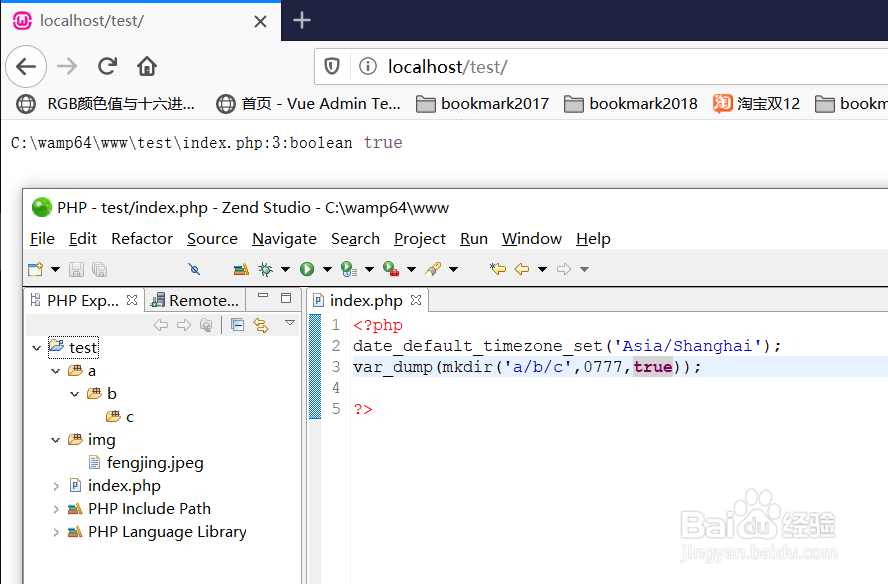
Task: Open the 淘宝双12 bookmark
Action: (756, 104)
